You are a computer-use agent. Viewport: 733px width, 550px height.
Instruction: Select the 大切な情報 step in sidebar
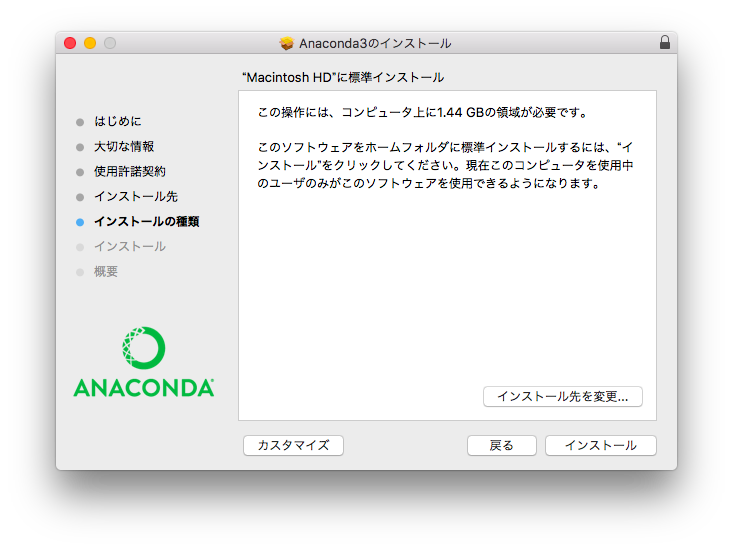pyautogui.click(x=124, y=147)
